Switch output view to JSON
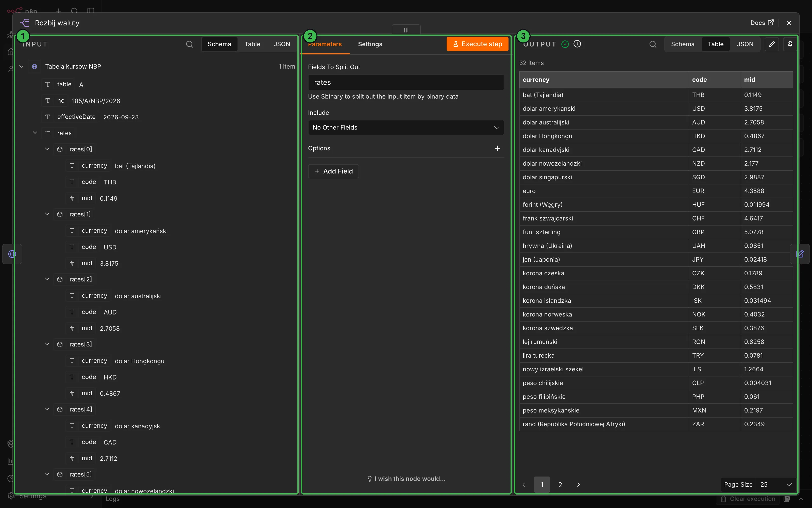This screenshot has height=508, width=812. pyautogui.click(x=745, y=44)
